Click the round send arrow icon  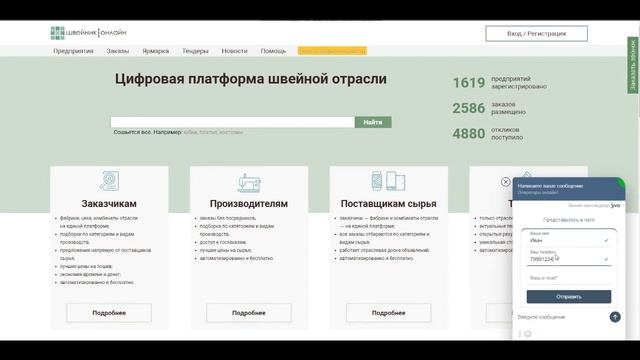(x=615, y=317)
